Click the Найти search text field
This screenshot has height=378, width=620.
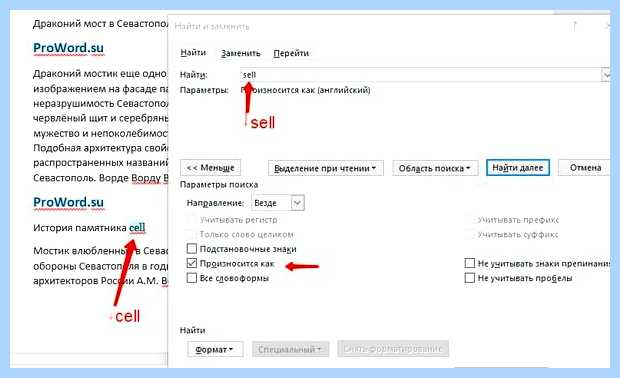pyautogui.click(x=420, y=75)
